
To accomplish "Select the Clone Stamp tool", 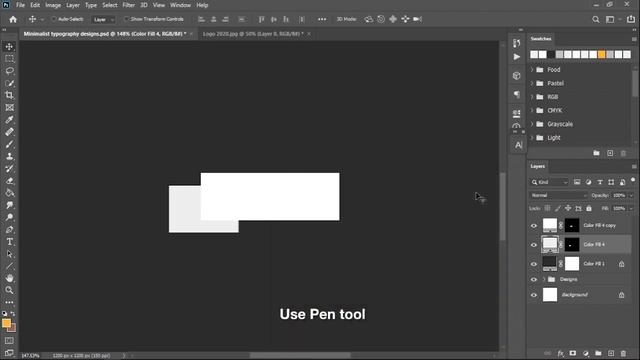I will [9, 156].
